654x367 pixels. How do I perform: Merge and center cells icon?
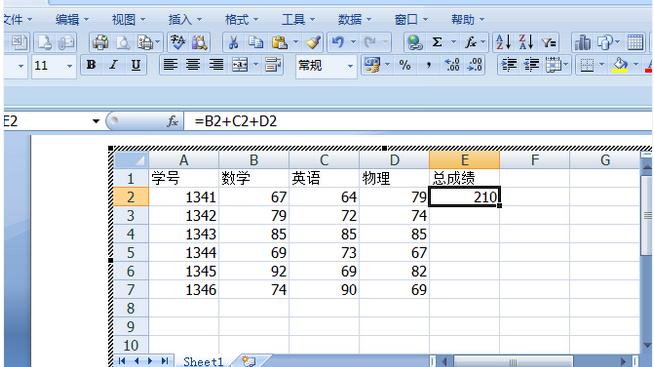pos(240,65)
